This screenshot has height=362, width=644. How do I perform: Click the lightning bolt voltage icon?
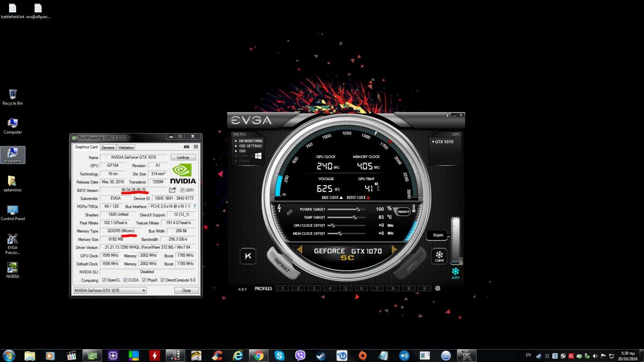(x=279, y=209)
